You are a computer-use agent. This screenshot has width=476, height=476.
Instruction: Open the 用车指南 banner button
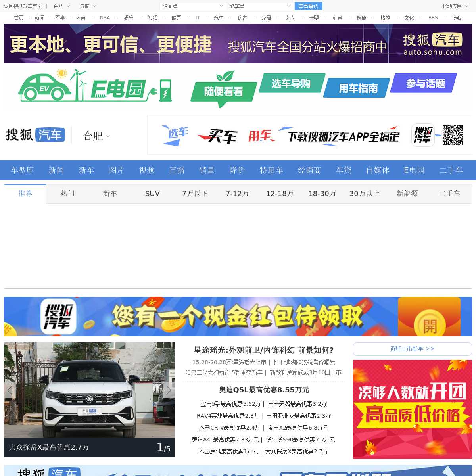click(x=357, y=88)
